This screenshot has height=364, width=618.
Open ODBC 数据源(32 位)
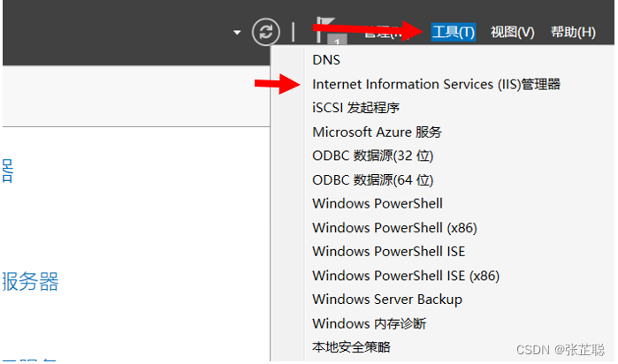click(373, 156)
